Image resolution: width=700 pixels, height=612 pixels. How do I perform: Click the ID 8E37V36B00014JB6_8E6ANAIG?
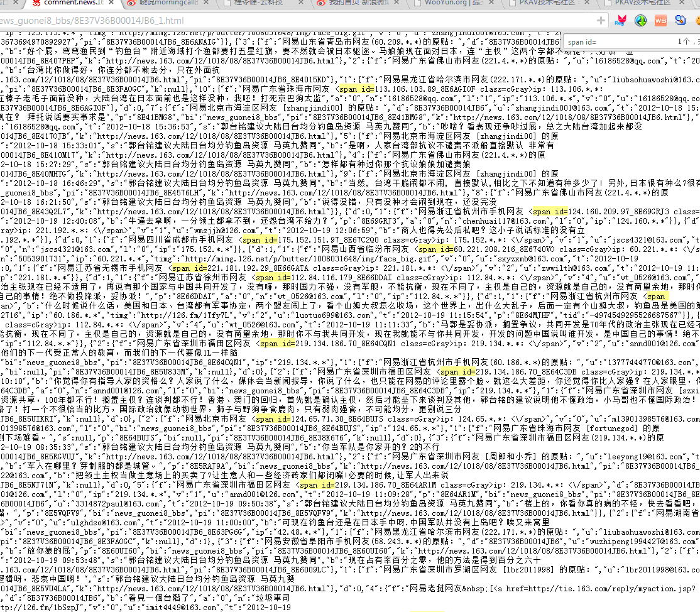162,42
